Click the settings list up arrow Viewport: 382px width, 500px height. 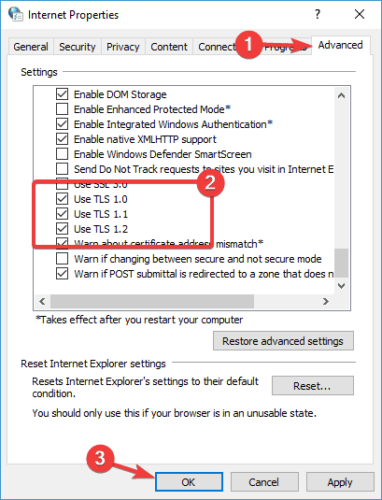coord(341,96)
